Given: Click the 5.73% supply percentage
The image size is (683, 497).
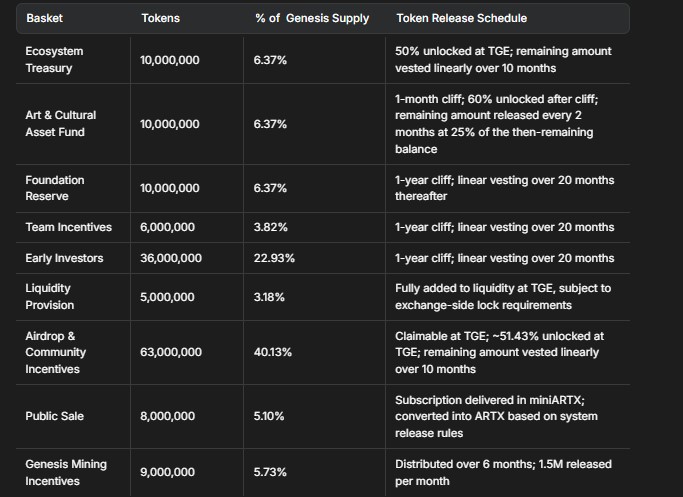Looking at the screenshot, I should pos(271,472).
